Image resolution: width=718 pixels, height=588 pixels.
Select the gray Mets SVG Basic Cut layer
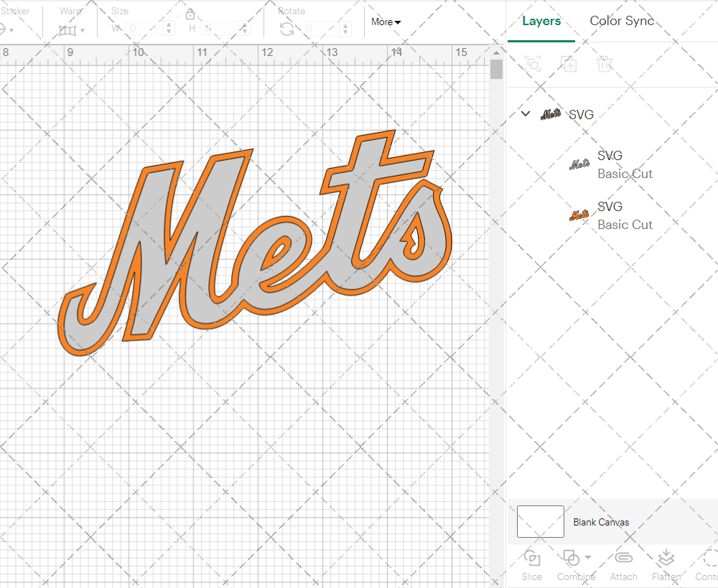pyautogui.click(x=612, y=164)
